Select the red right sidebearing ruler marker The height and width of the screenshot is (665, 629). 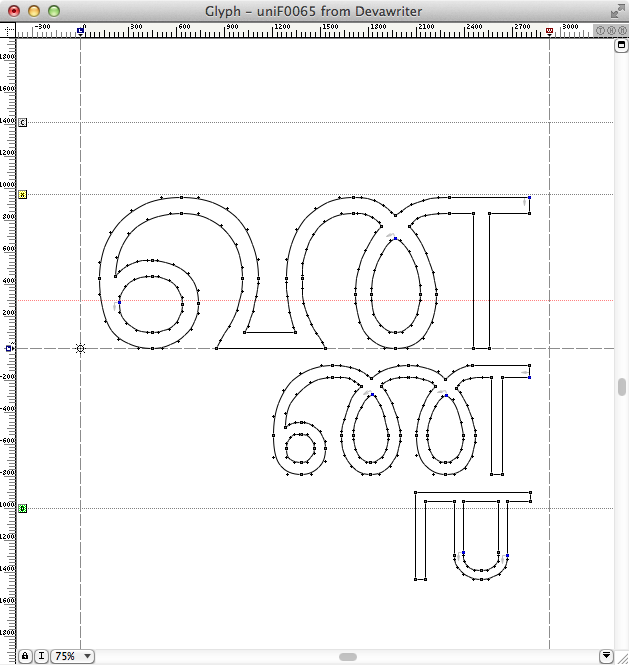tap(549, 32)
